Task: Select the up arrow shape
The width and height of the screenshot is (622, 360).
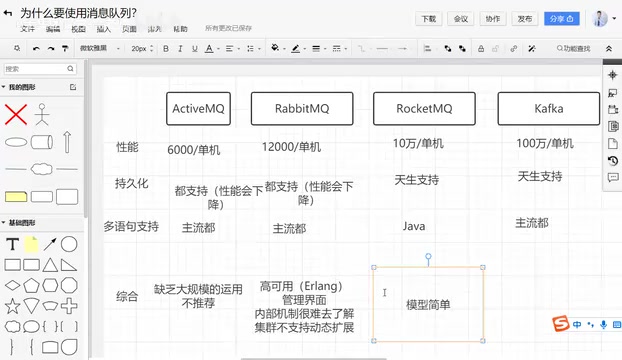Action: click(x=67, y=142)
